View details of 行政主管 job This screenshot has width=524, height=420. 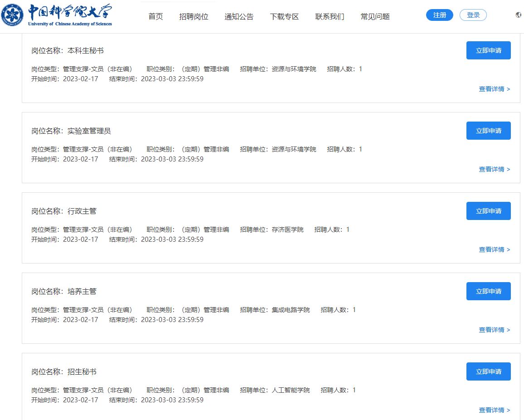495,249
